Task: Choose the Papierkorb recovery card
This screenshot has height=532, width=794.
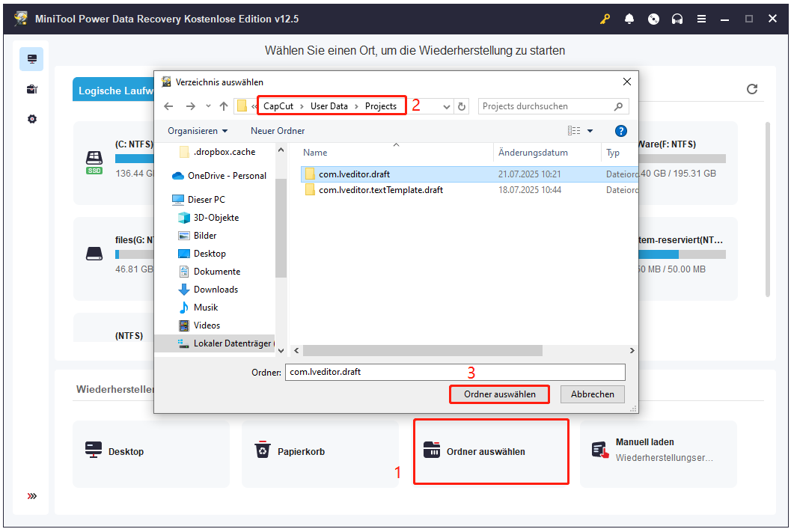Action: (x=320, y=454)
